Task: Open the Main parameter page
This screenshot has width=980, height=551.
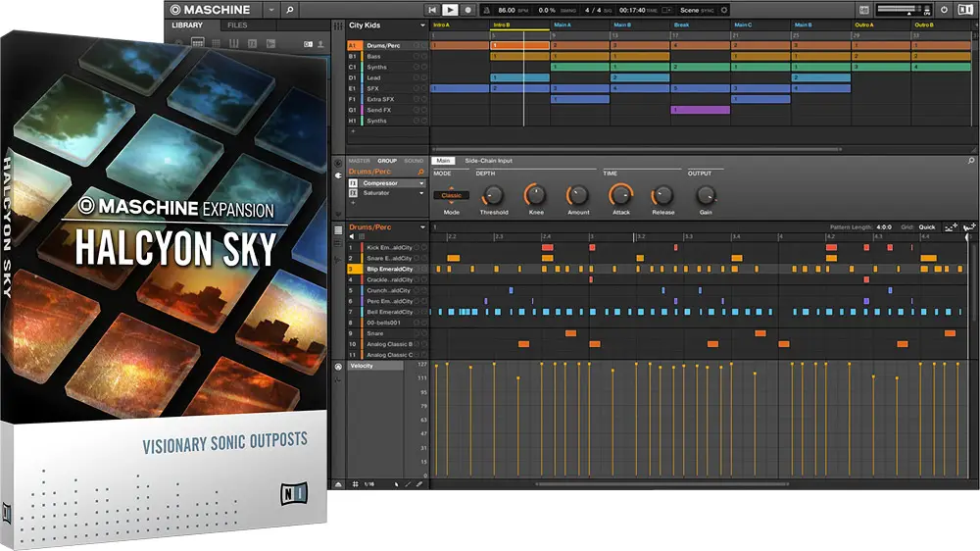Action: click(443, 161)
